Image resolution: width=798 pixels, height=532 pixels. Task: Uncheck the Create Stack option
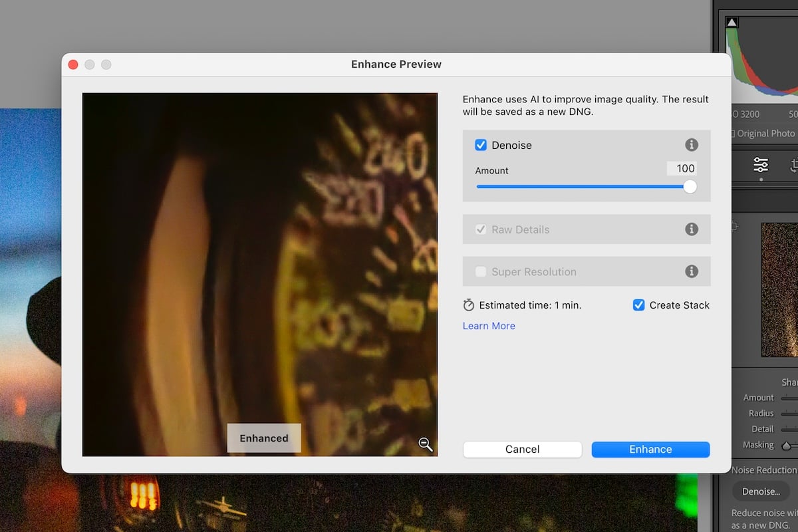click(638, 305)
